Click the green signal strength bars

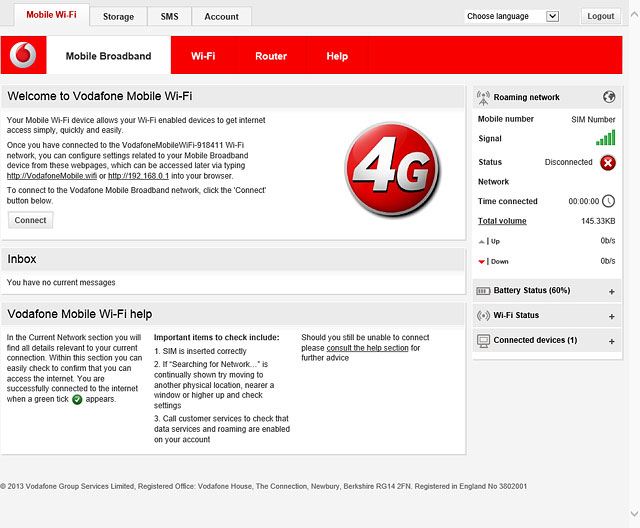tap(605, 138)
